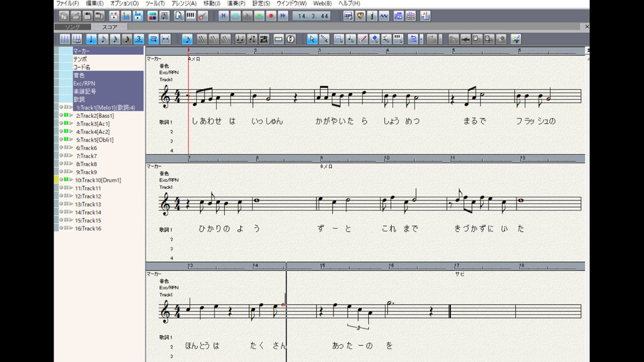644x362 pixels.
Task: Select the スコア tab
Action: [x=109, y=27]
